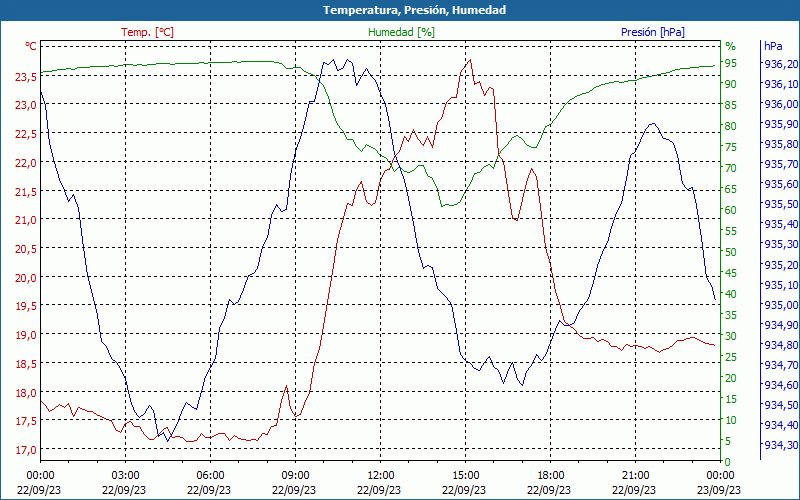800x500 pixels.
Task: Click the 03:00 time axis label
Action: pyautogui.click(x=125, y=476)
